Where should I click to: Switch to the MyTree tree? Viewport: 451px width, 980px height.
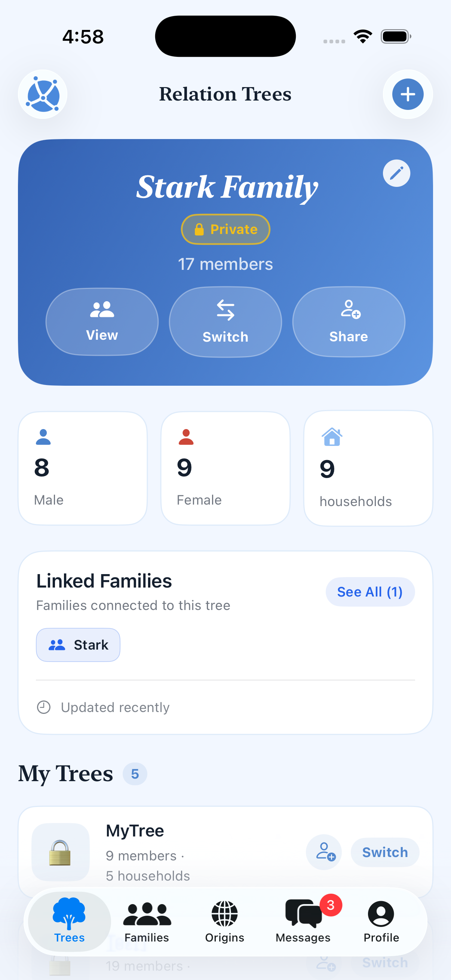point(385,852)
